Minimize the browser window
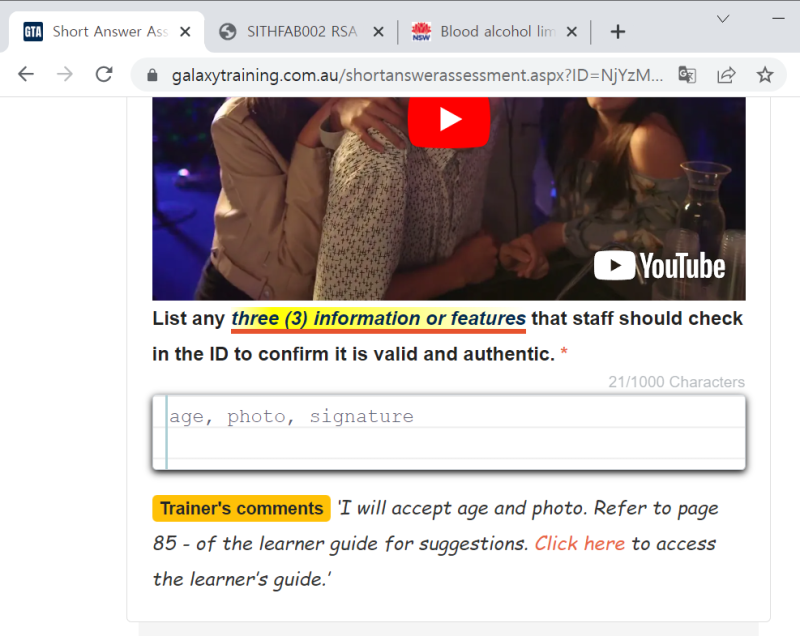800x636 pixels. pyautogui.click(x=778, y=18)
